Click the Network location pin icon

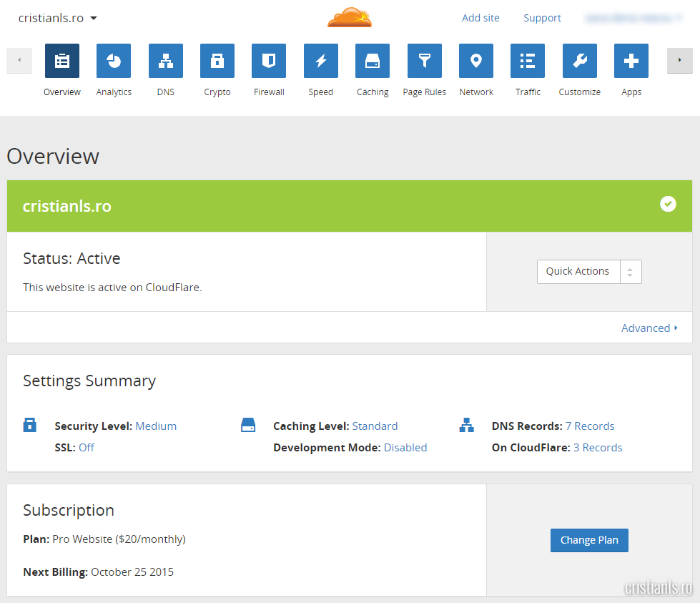pyautogui.click(x=476, y=62)
